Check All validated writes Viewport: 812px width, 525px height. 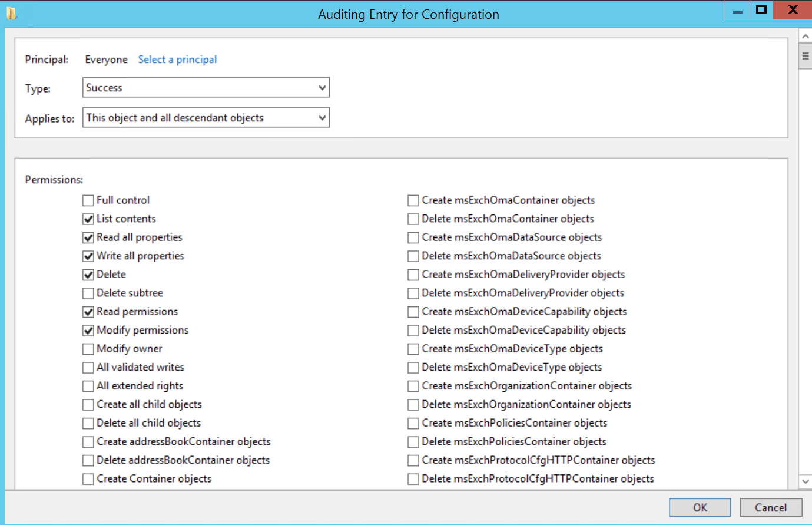pos(88,367)
